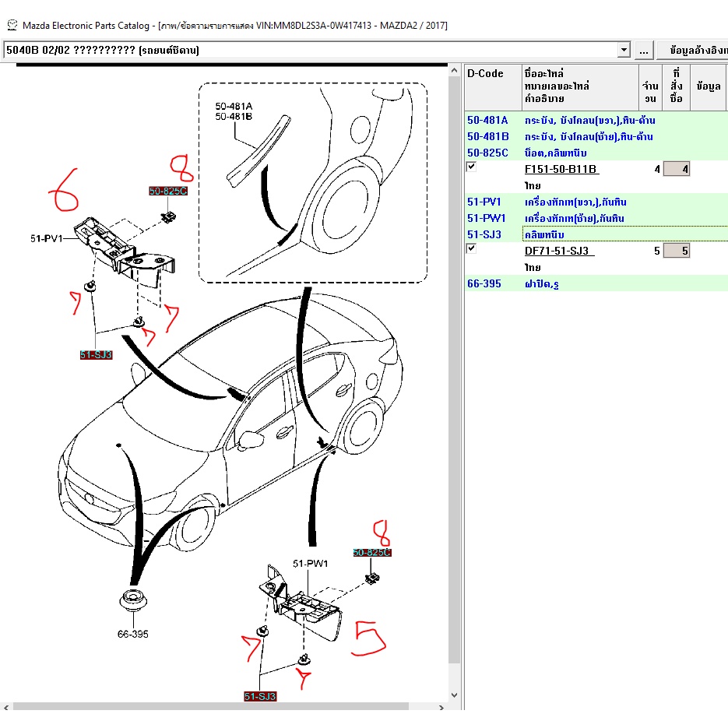Click the ellipsis (...) browse icon beside the selector
728x728 pixels.
[x=644, y=49]
